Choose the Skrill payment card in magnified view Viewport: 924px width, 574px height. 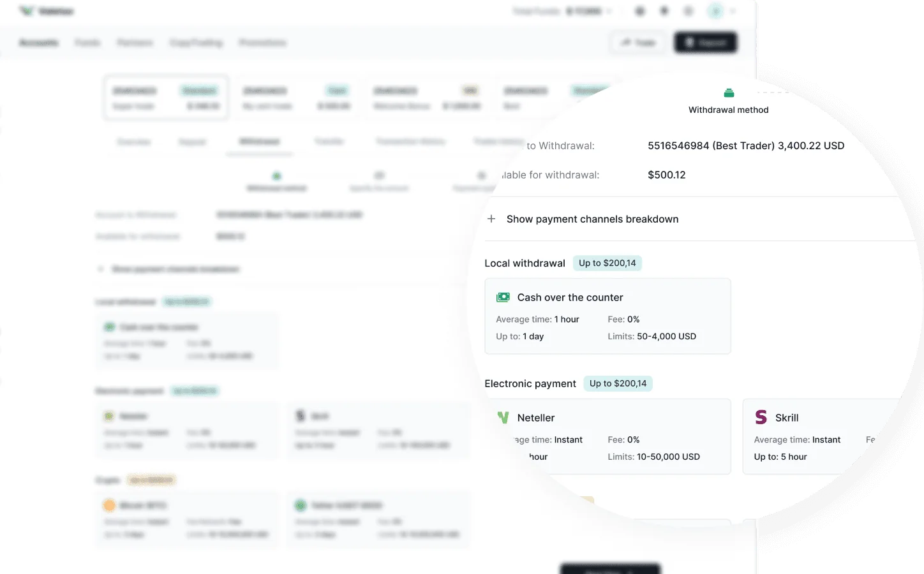point(822,436)
